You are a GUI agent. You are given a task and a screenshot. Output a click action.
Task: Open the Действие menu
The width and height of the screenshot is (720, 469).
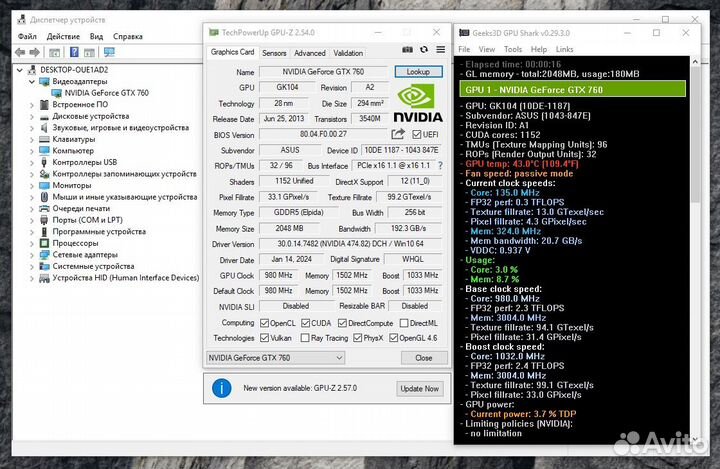point(63,36)
